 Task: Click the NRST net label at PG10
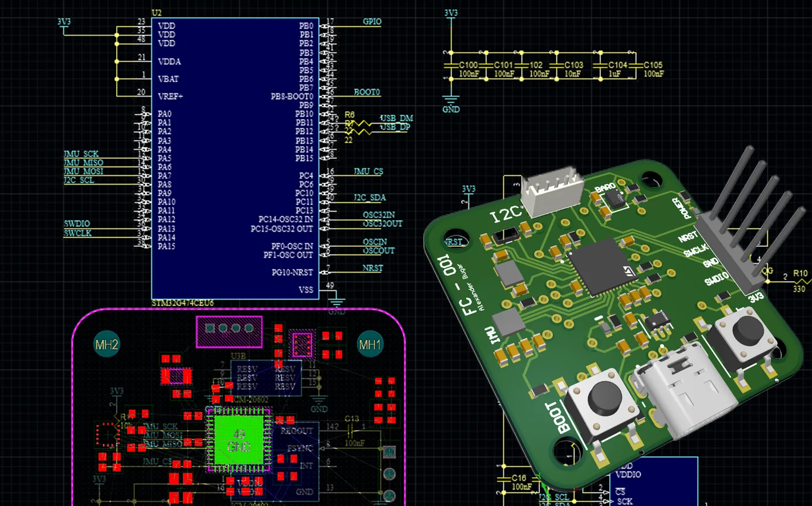tap(373, 268)
